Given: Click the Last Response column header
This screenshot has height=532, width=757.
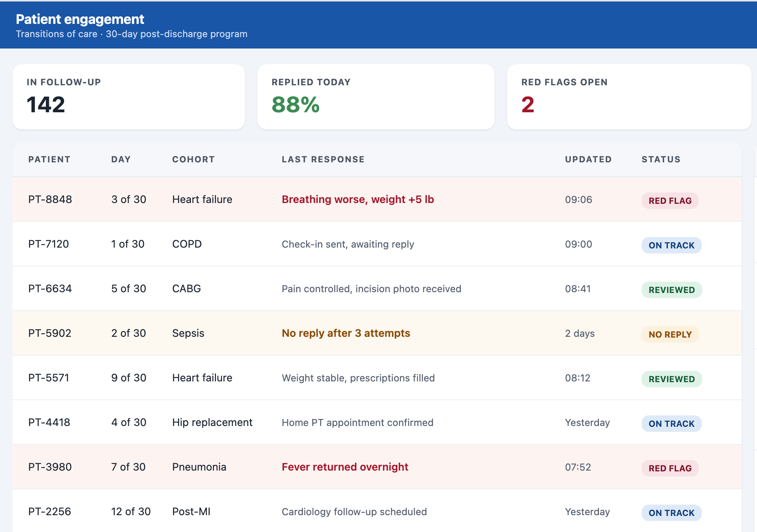Looking at the screenshot, I should coord(323,160).
